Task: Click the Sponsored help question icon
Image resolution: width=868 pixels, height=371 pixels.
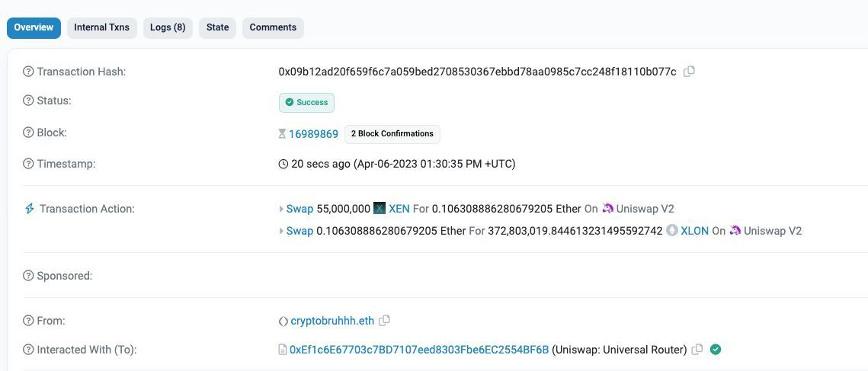Action: point(28,276)
